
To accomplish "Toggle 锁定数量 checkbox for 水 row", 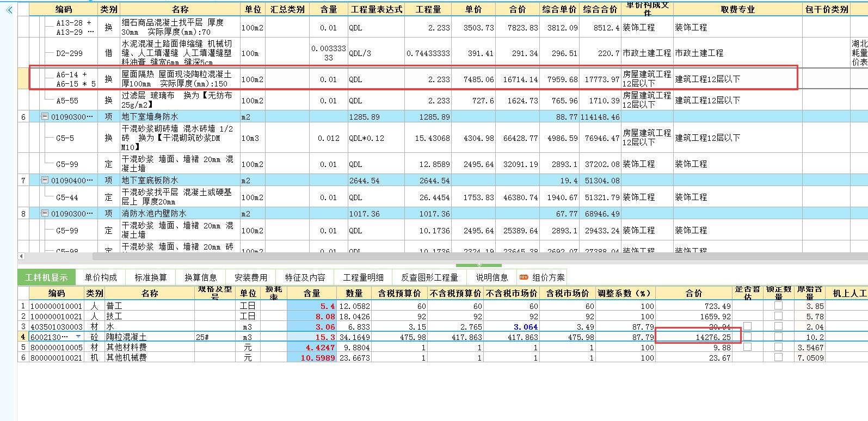I will point(778,326).
